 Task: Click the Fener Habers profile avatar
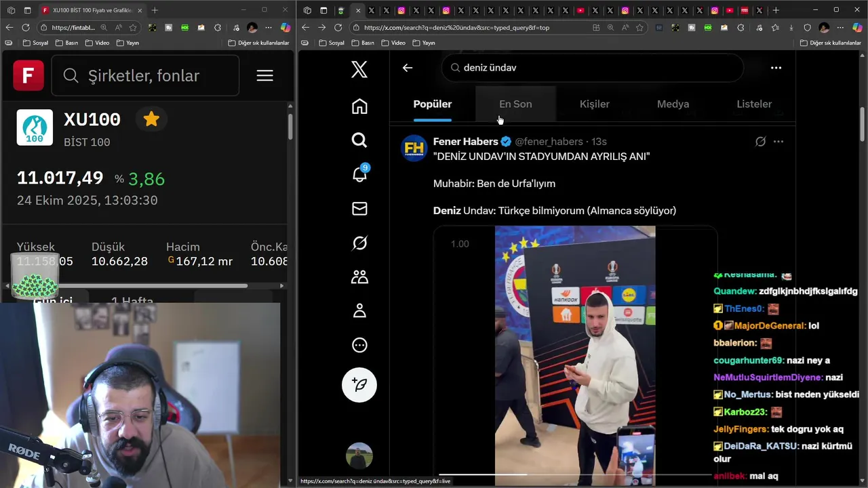414,148
